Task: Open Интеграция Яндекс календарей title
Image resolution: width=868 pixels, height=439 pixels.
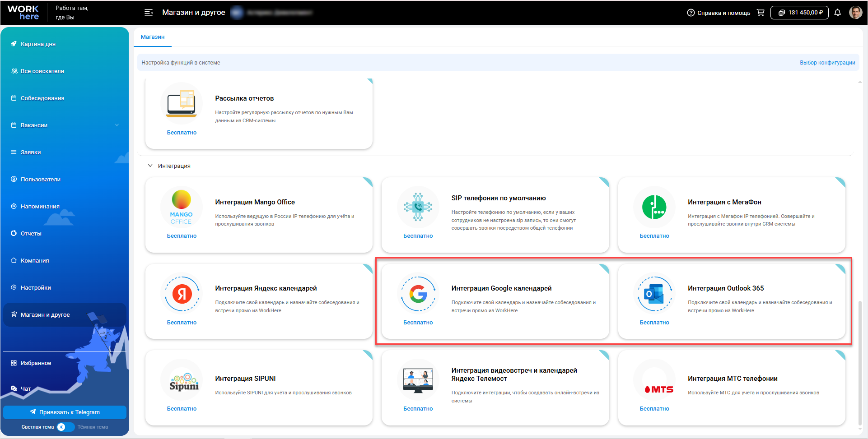Action: (x=266, y=288)
